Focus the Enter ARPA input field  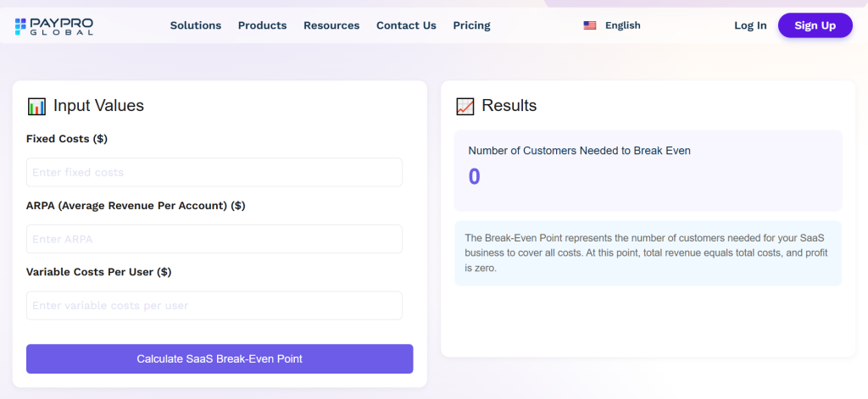pyautogui.click(x=214, y=239)
